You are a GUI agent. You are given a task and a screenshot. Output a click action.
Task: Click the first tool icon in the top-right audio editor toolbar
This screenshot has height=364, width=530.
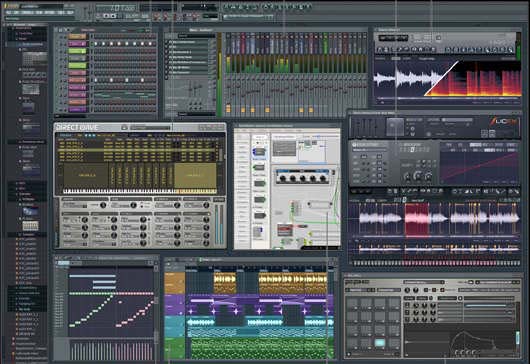click(x=380, y=50)
